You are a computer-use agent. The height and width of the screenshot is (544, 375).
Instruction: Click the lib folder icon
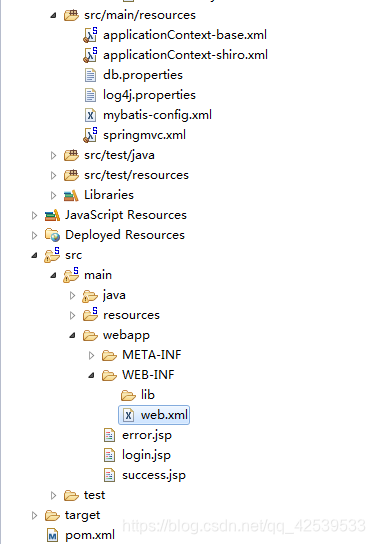[x=128, y=395]
